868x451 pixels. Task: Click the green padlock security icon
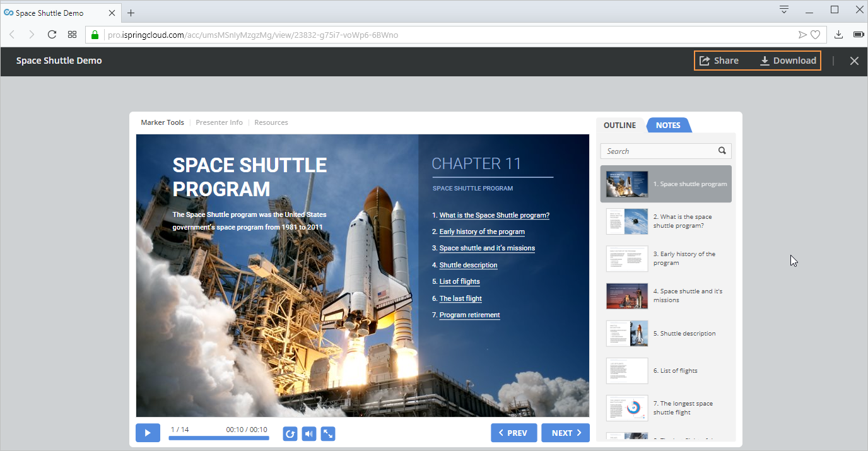click(95, 35)
